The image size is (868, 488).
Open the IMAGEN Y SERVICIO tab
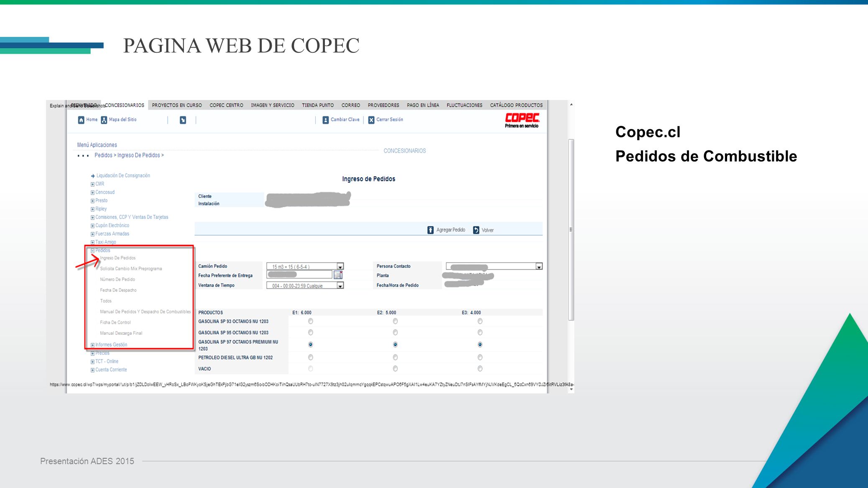[273, 105]
